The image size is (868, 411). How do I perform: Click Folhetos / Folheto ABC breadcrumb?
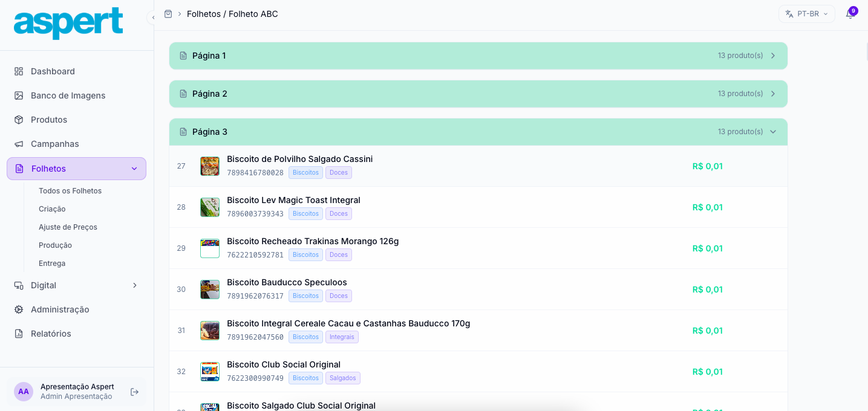[x=232, y=14]
